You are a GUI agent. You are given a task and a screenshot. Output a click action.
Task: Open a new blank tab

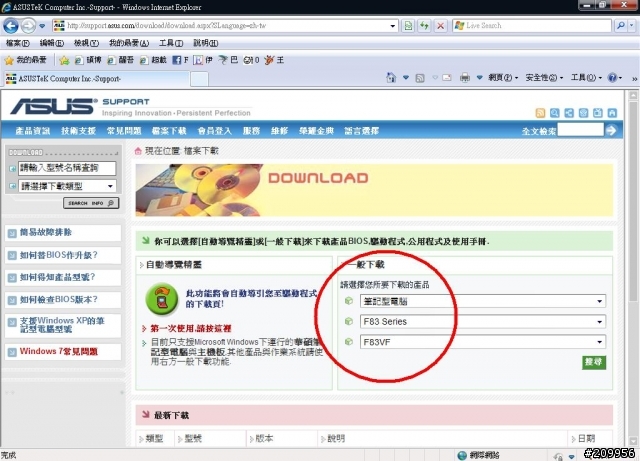pos(199,79)
